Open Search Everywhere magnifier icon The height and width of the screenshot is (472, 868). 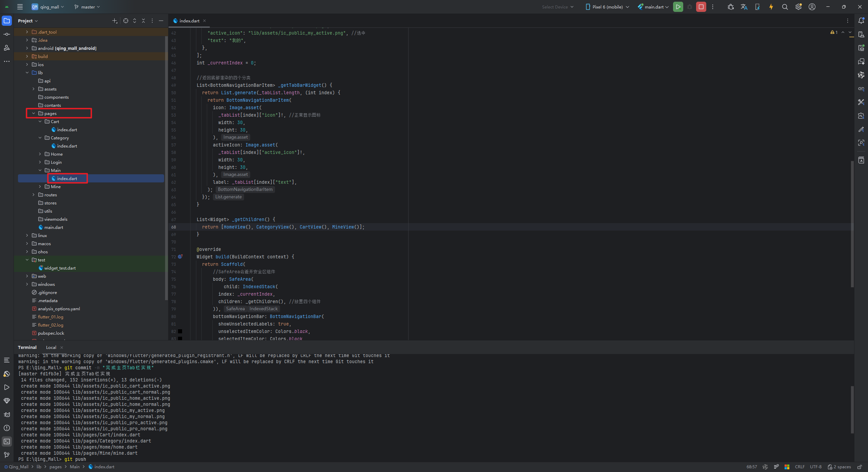pyautogui.click(x=785, y=7)
